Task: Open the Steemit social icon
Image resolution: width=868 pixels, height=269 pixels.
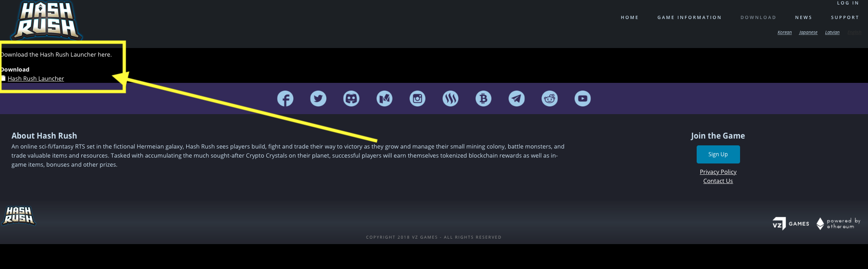Action: [x=450, y=98]
